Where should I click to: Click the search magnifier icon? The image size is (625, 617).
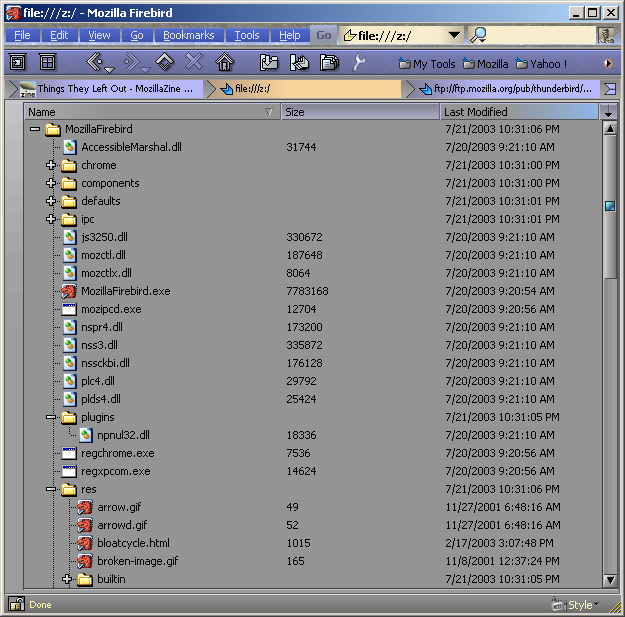pos(479,35)
